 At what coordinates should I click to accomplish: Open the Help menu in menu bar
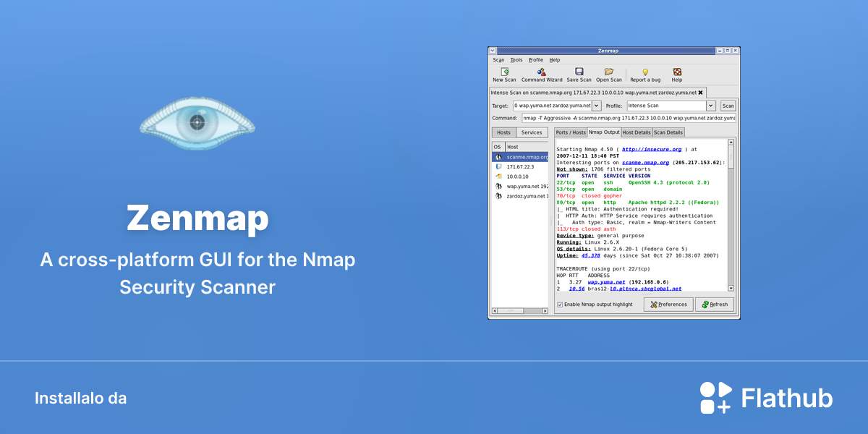[x=555, y=60]
